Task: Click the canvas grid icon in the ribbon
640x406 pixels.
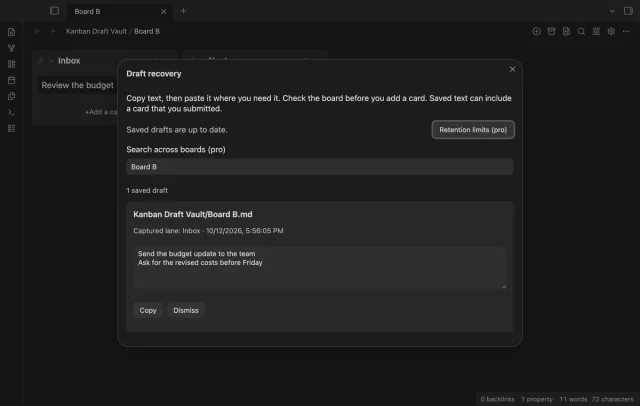Action: tap(11, 64)
